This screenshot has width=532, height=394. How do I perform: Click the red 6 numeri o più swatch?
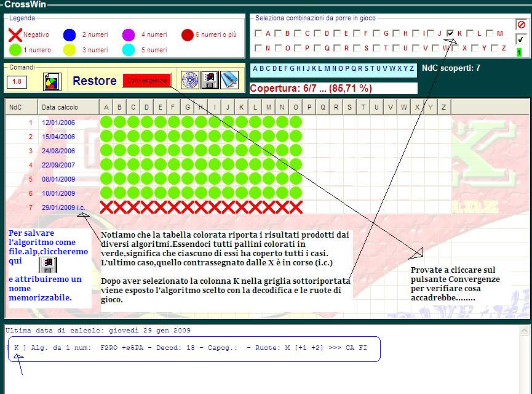(188, 34)
